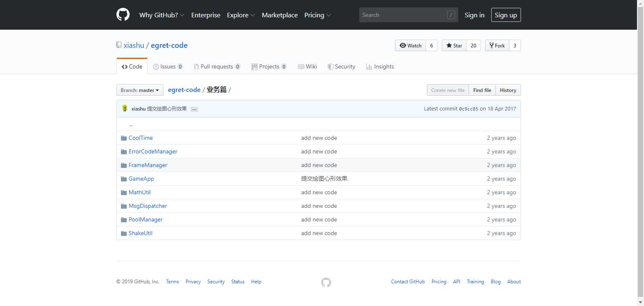The image size is (644, 306).
Task: Click the slash shortcut icon in search box
Action: point(451,15)
